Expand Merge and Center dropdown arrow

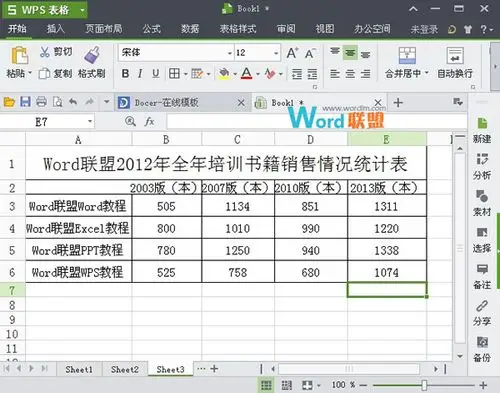click(426, 73)
